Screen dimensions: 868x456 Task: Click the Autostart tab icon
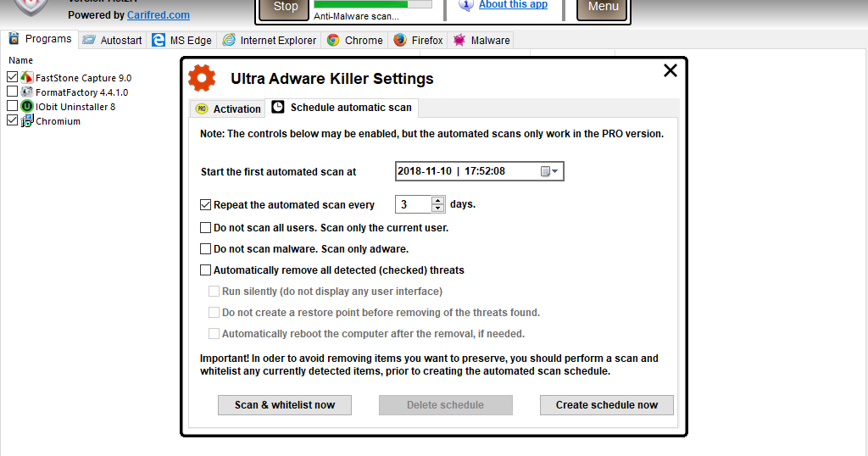pyautogui.click(x=88, y=40)
